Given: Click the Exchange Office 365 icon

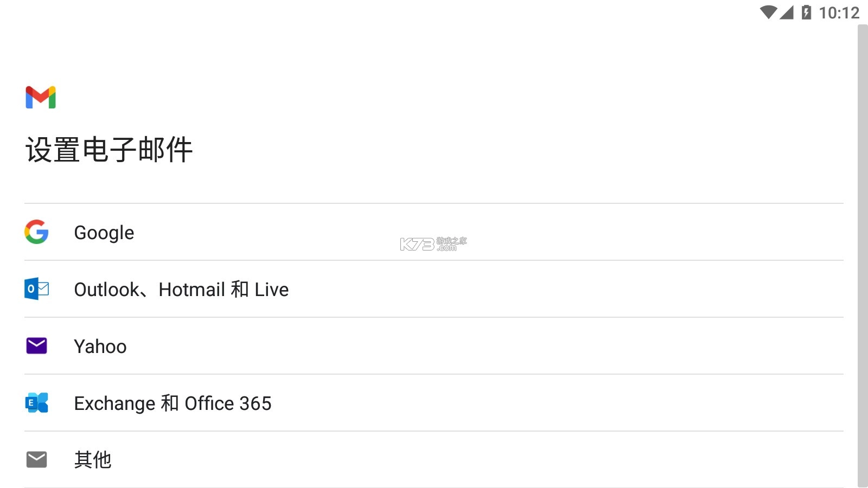Looking at the screenshot, I should click(x=36, y=402).
